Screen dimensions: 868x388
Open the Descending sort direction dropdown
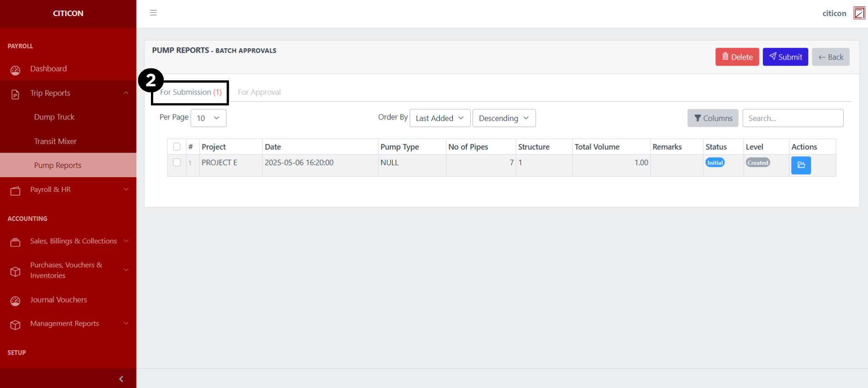[504, 118]
